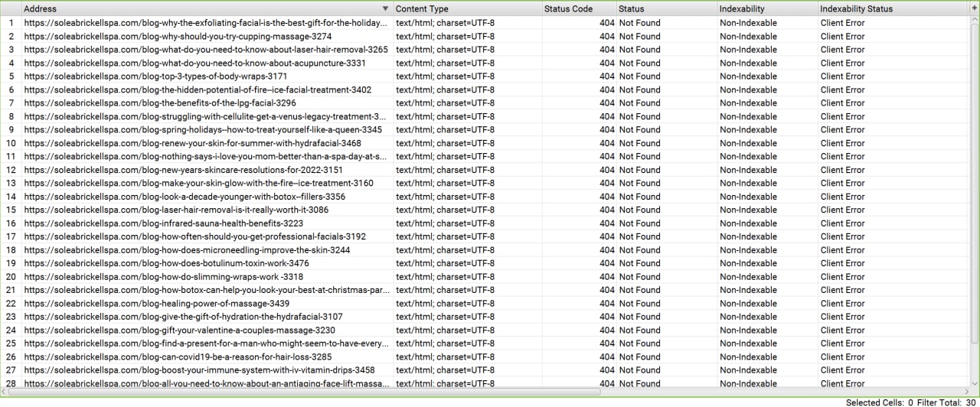Select the healing-power-of-massage URL

pos(167,304)
